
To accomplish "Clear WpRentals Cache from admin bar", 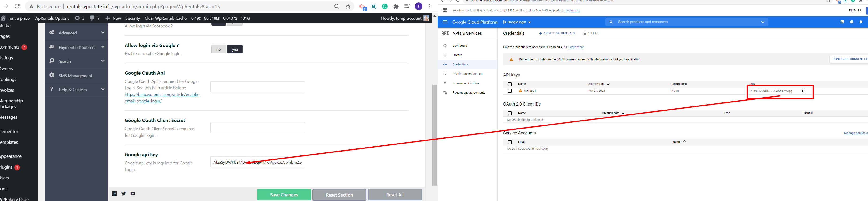I will (165, 18).
